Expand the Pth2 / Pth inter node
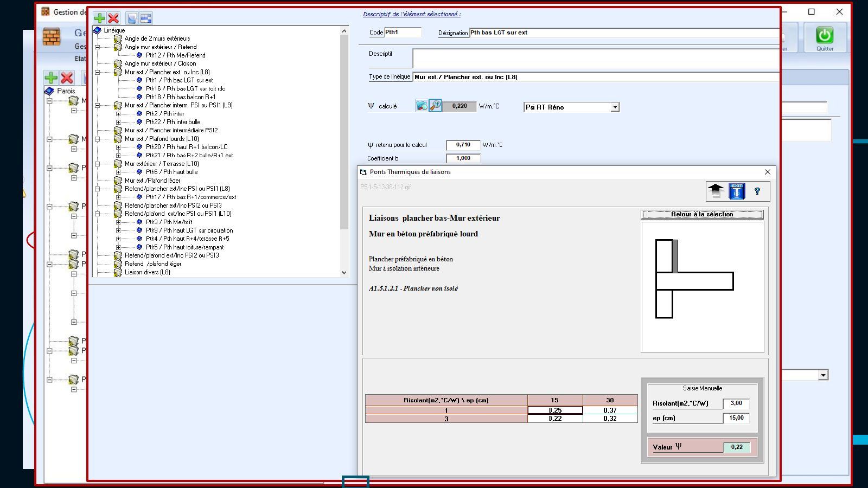 [x=118, y=114]
